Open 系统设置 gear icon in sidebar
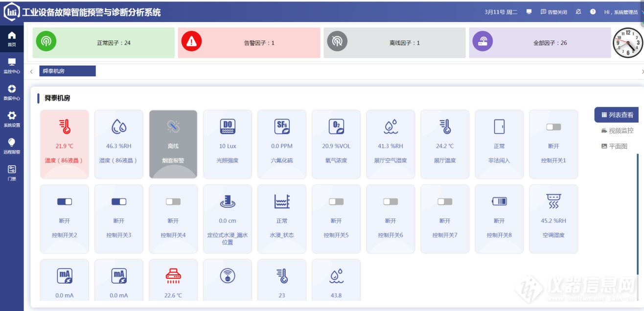The width and height of the screenshot is (644, 311). point(12,116)
